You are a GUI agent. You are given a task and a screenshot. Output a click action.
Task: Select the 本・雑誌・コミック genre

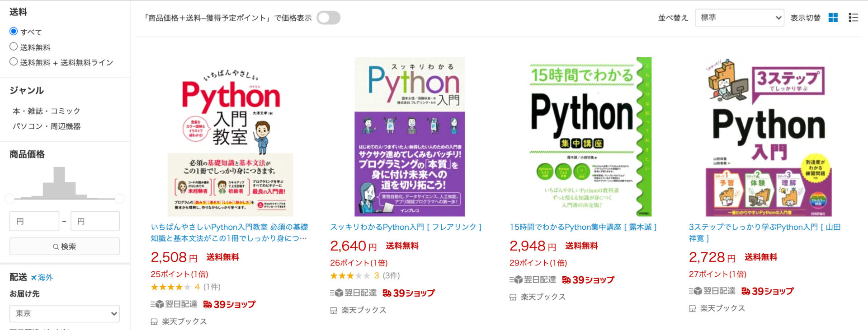(x=47, y=111)
